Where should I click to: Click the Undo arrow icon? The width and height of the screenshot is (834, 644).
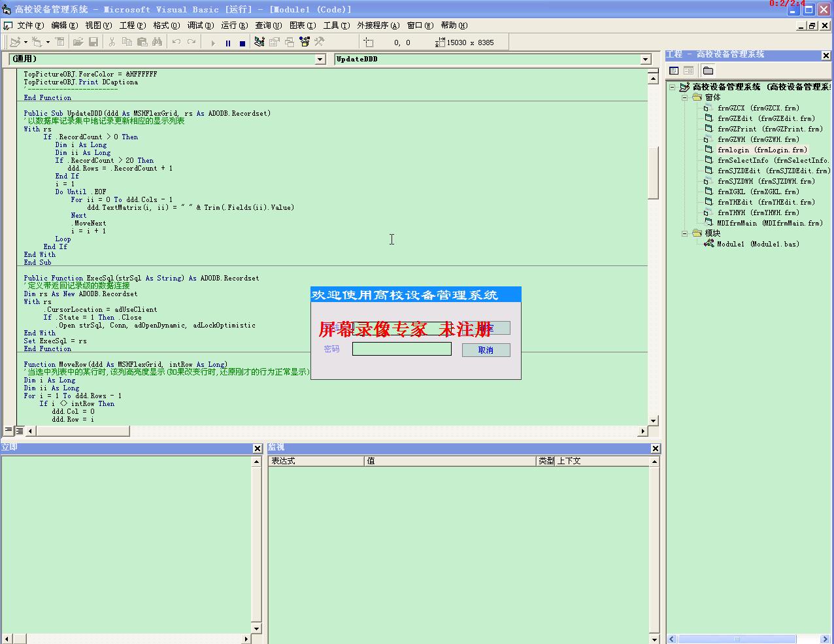coord(176,42)
